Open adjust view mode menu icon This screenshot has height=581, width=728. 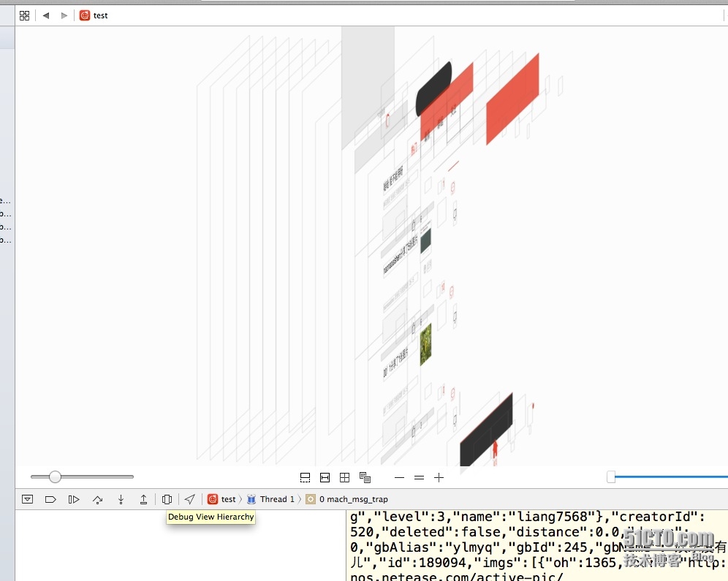coord(365,477)
